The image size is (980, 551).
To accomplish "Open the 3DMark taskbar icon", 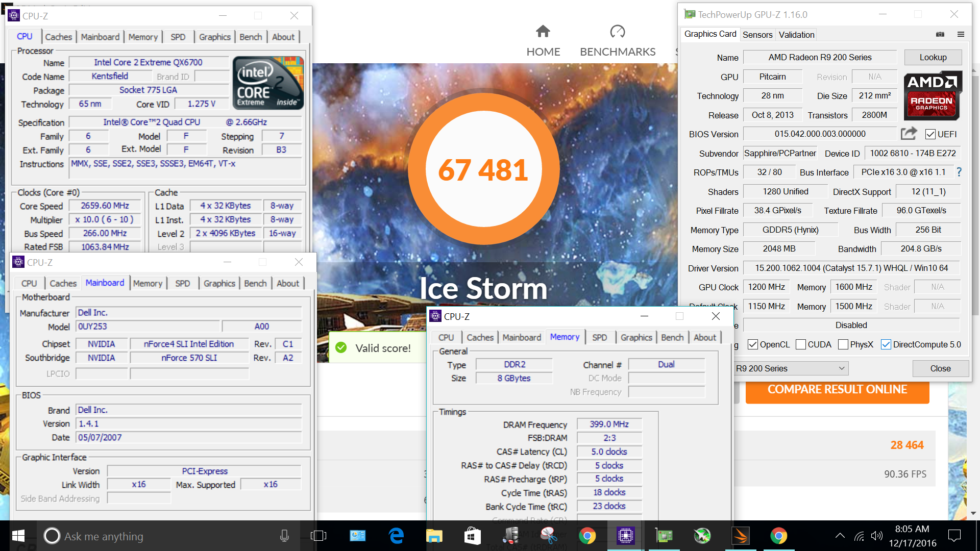I will coord(741,536).
